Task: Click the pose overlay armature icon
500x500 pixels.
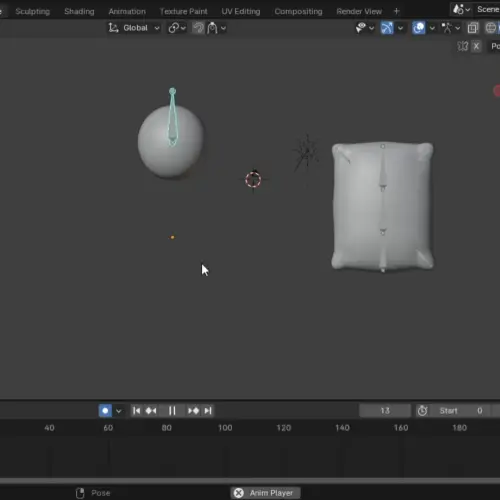Action: point(447,28)
